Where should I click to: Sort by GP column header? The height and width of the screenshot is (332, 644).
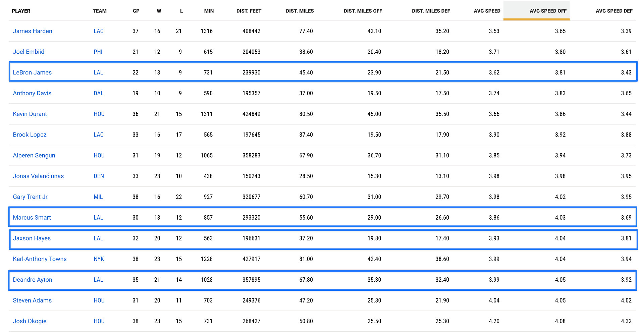pyautogui.click(x=136, y=11)
